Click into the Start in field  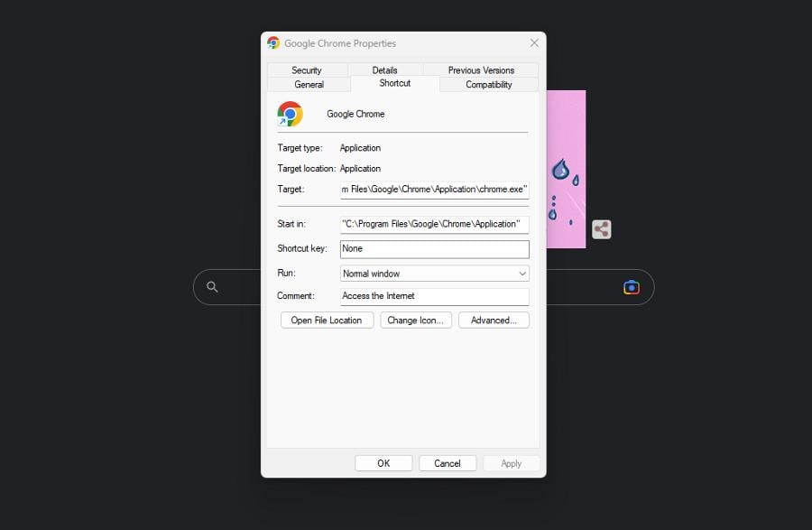click(435, 224)
